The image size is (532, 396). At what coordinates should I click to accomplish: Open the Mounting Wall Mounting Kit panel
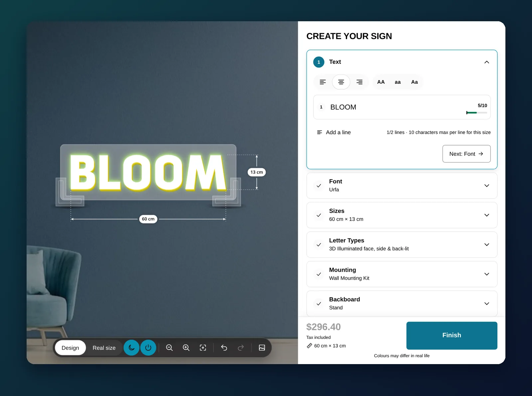(402, 274)
